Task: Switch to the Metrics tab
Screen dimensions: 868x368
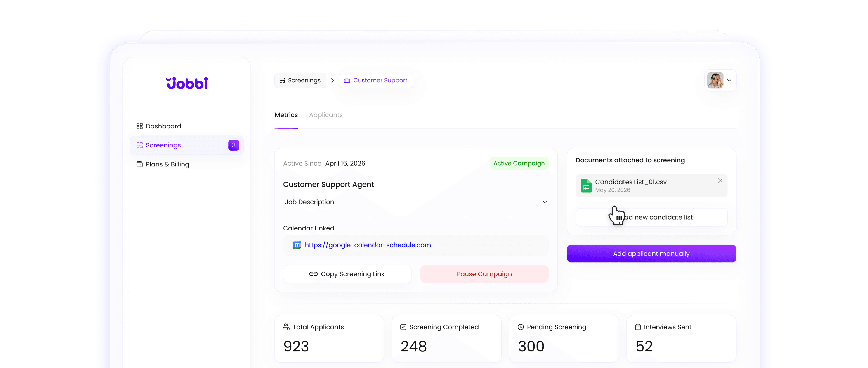Action: (286, 115)
